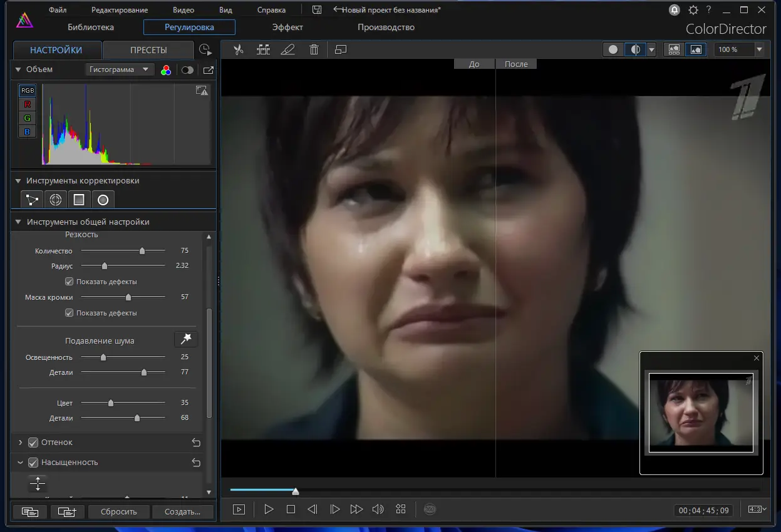Click the scissors split tool icon

coord(238,50)
